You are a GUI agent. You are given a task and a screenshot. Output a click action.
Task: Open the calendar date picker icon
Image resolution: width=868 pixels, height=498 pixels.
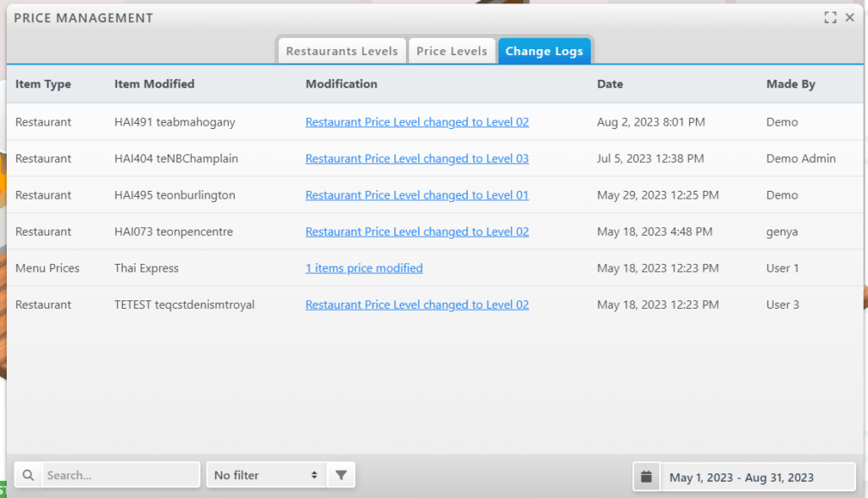coord(647,476)
